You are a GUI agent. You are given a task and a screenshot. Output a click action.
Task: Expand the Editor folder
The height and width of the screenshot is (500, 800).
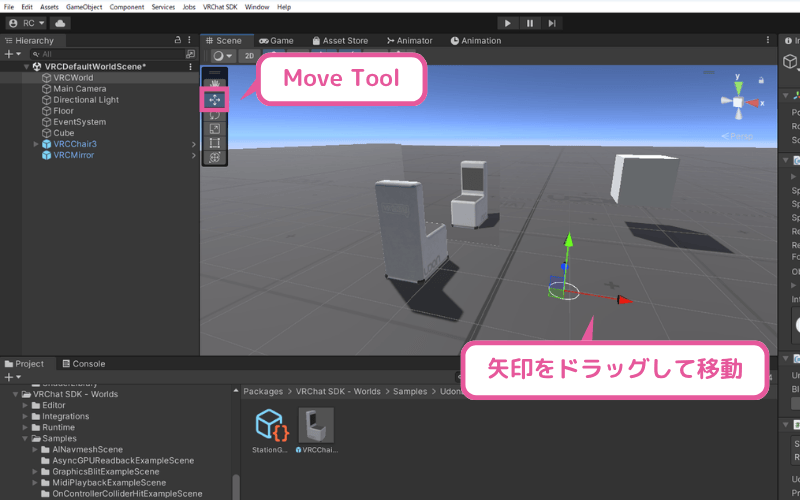click(25, 406)
